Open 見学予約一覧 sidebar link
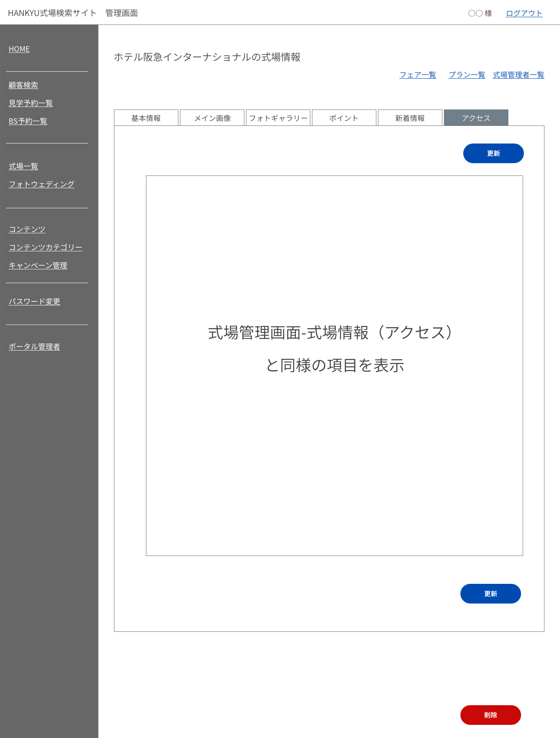560x738 pixels. [x=31, y=103]
